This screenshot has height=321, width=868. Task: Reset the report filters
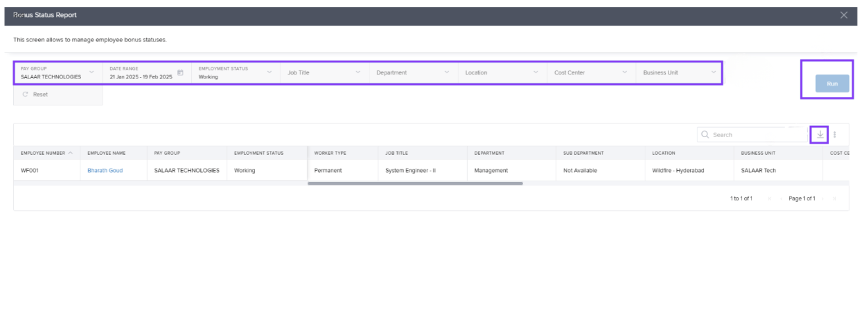(36, 95)
